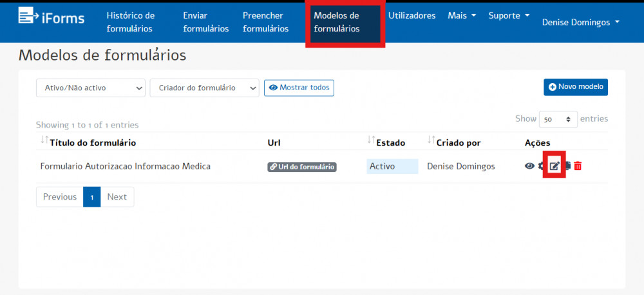Delete the form using red trash icon
The image size is (644, 295).
578,166
